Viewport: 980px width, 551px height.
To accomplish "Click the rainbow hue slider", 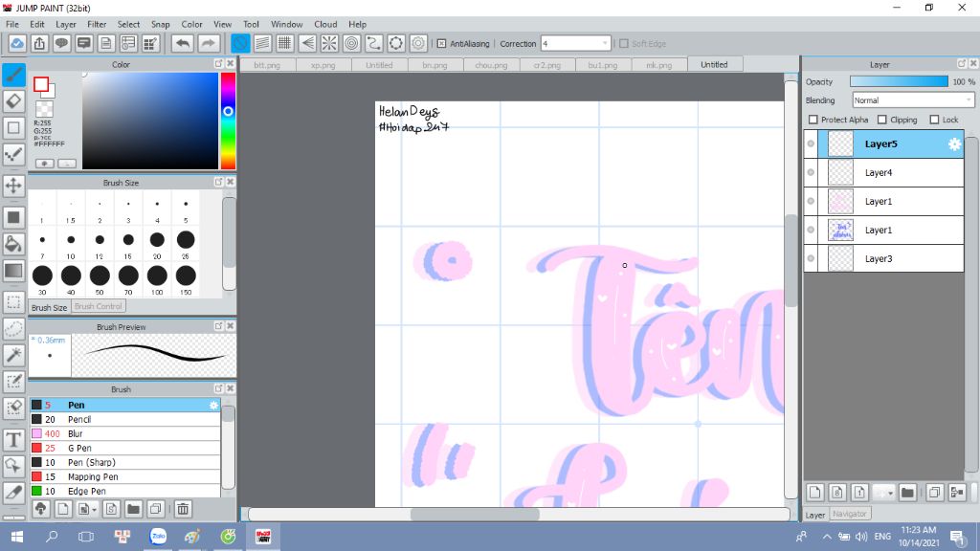I will point(228,121).
